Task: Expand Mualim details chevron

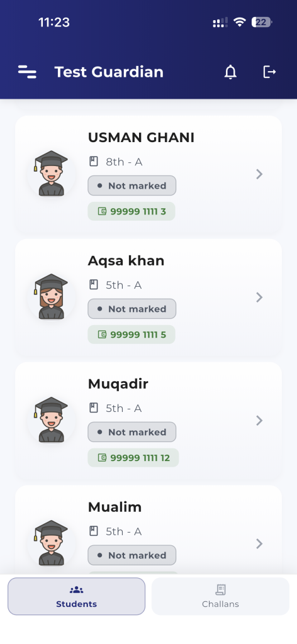Action: 259,544
